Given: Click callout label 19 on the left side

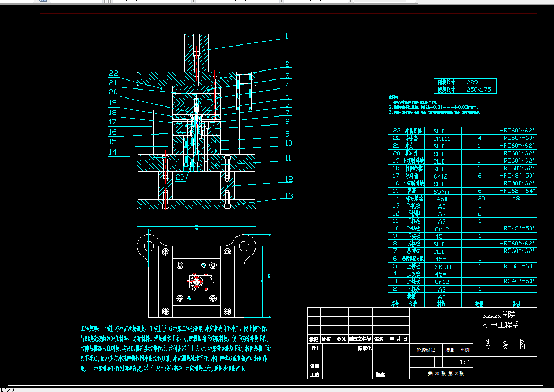Looking at the screenshot, I should 112,103.
